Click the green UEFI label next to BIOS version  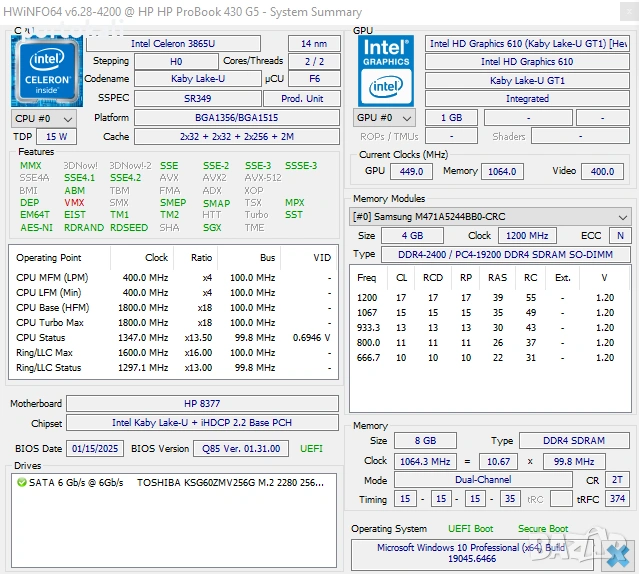[x=311, y=449]
